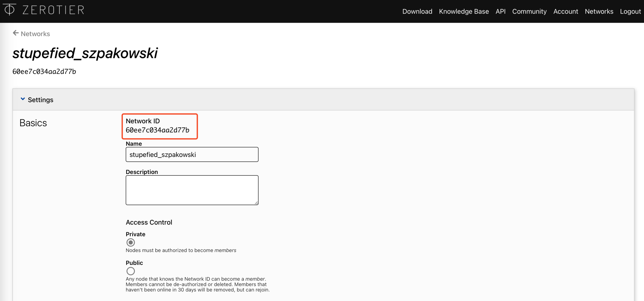Click the Access Control heading
The width and height of the screenshot is (644, 301).
click(149, 222)
